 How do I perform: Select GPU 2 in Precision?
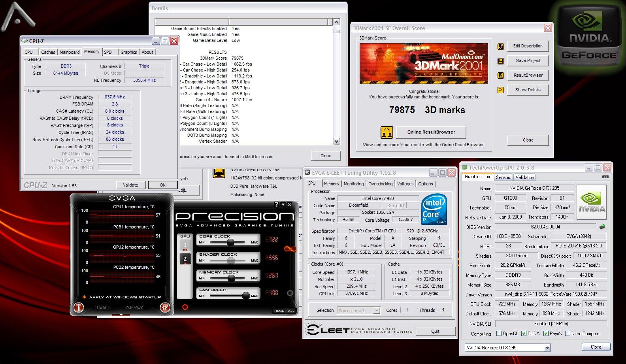pyautogui.click(x=185, y=259)
